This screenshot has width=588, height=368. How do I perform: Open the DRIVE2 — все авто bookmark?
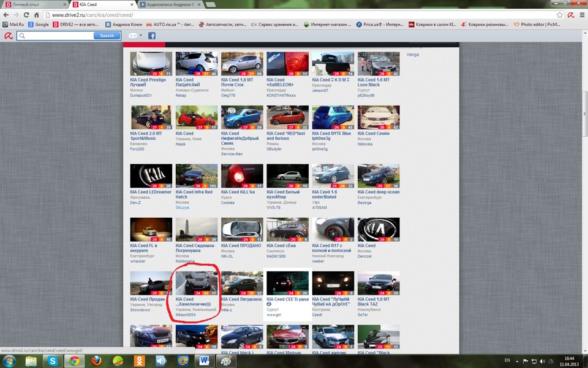click(x=76, y=25)
